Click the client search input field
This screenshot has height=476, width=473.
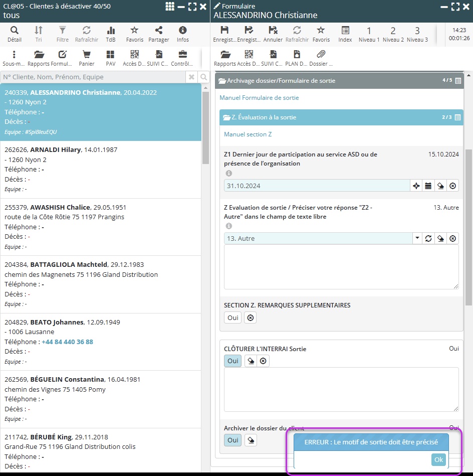click(x=93, y=77)
